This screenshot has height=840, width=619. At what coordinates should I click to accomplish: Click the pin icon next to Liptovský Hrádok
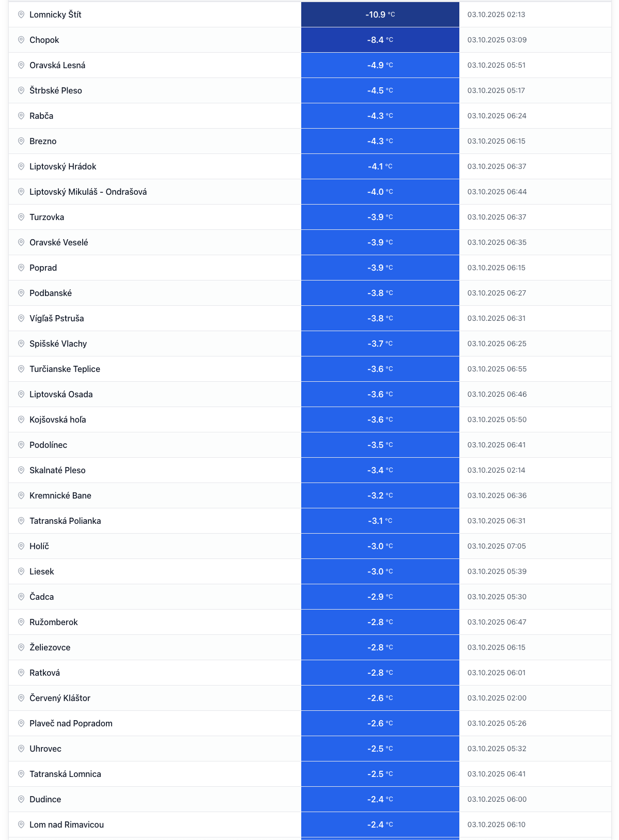pyautogui.click(x=21, y=166)
